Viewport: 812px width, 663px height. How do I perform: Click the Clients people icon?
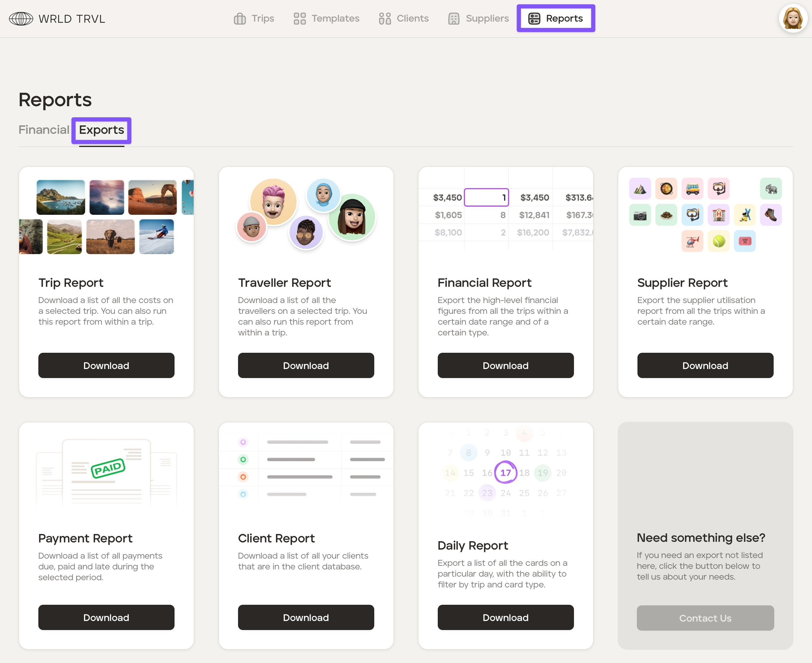click(x=384, y=18)
